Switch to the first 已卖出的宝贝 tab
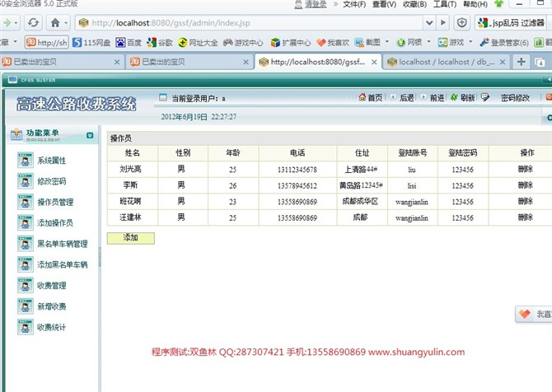The width and height of the screenshot is (552, 392). coord(62,62)
